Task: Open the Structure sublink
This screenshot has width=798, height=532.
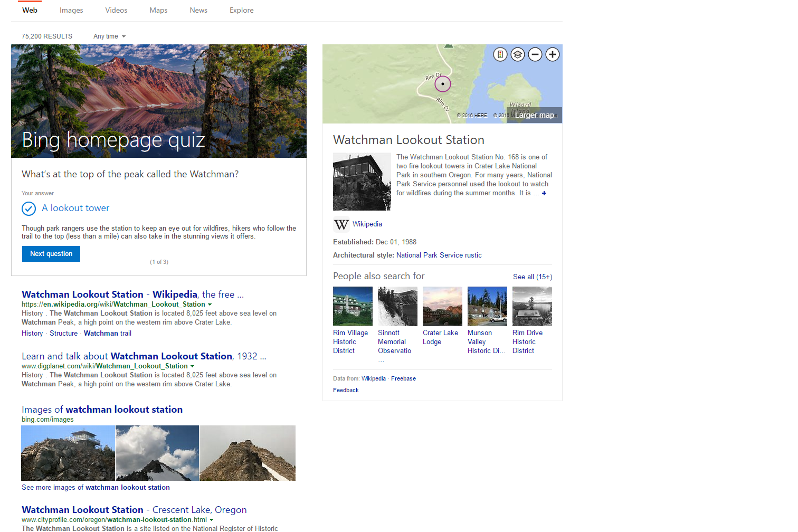Action: (63, 334)
